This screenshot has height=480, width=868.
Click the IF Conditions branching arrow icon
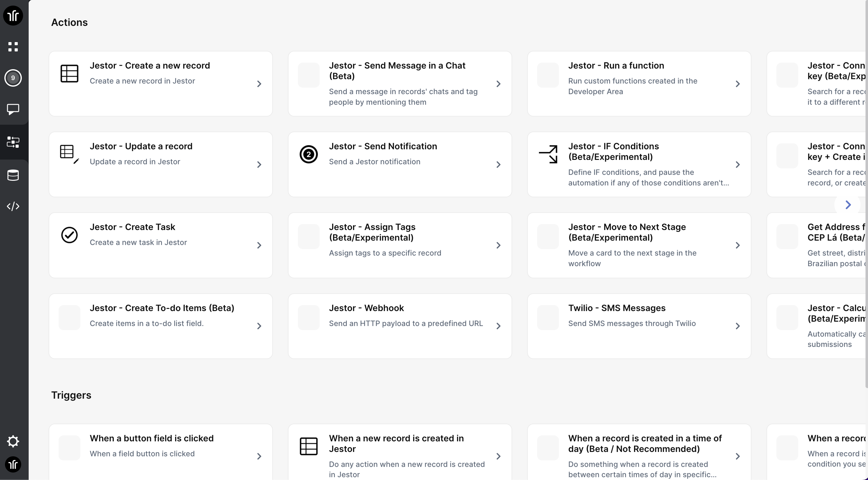[x=548, y=154]
